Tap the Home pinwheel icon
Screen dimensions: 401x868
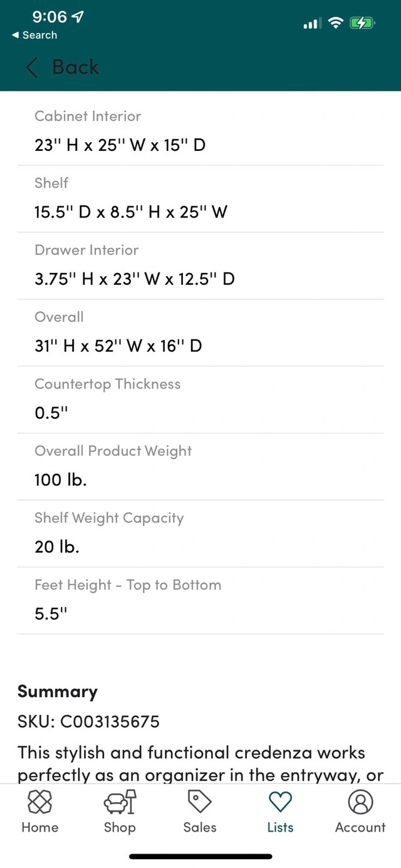click(x=40, y=802)
